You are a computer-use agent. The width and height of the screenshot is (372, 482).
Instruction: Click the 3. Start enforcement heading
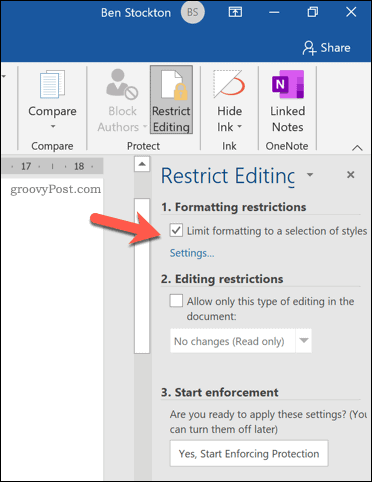click(220, 392)
